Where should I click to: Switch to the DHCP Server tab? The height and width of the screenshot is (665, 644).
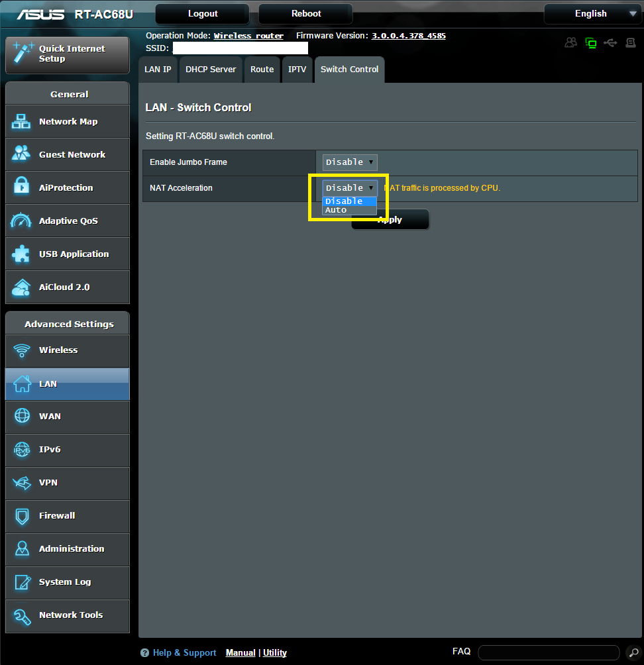click(x=211, y=70)
